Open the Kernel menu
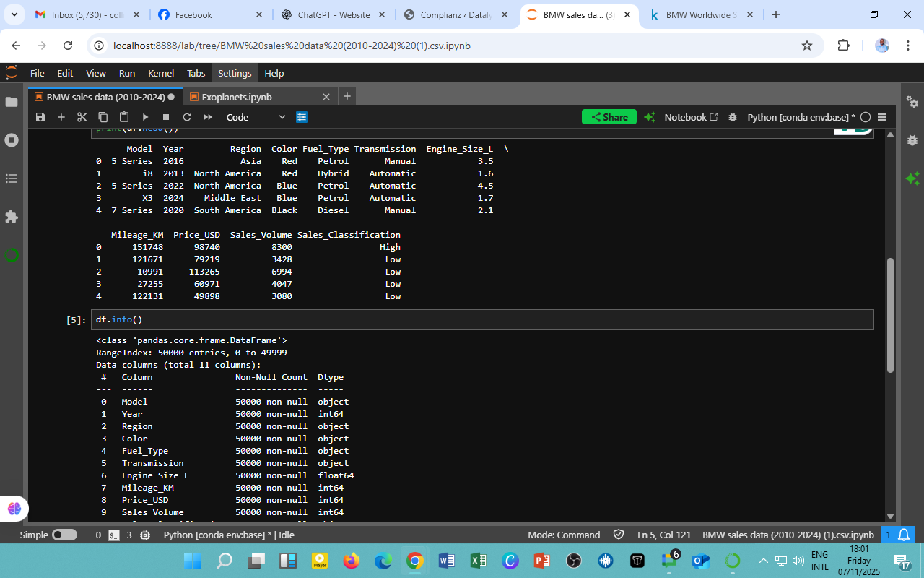The image size is (924, 578). tap(161, 73)
